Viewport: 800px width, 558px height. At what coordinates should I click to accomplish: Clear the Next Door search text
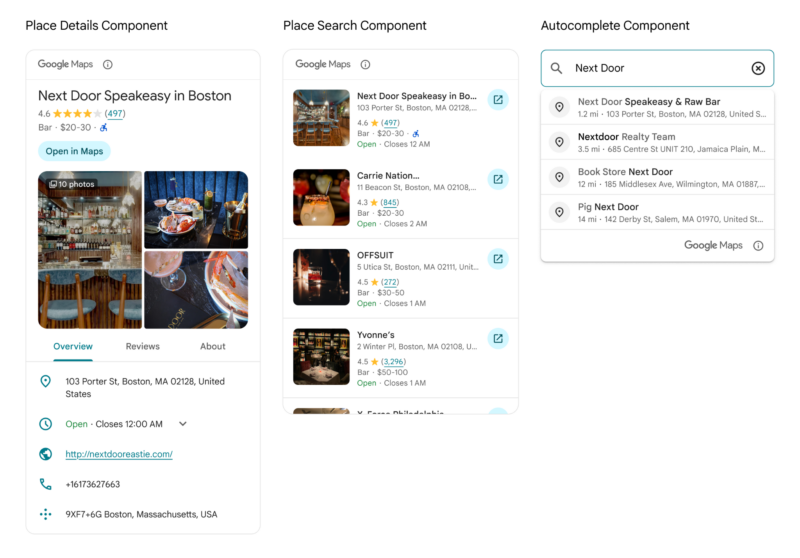758,68
